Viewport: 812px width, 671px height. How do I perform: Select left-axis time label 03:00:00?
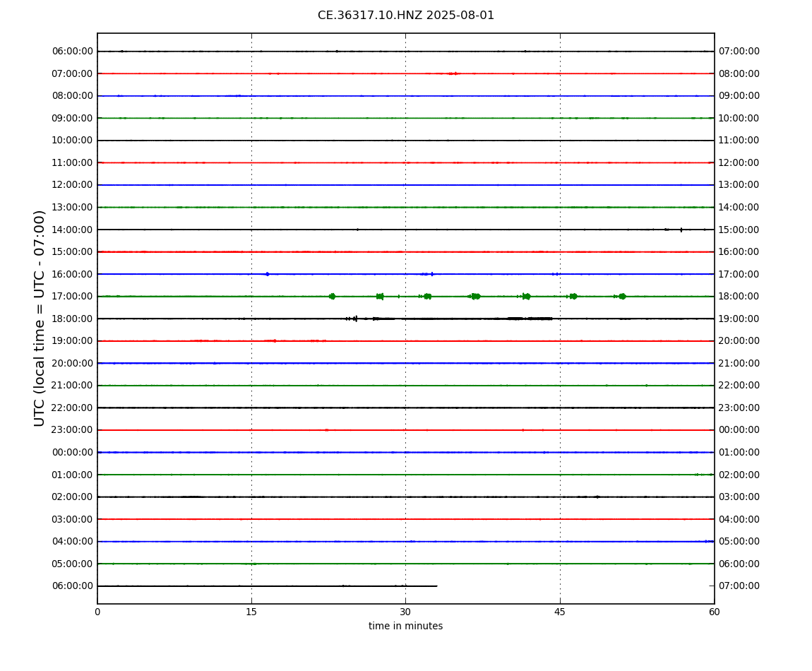click(73, 519)
